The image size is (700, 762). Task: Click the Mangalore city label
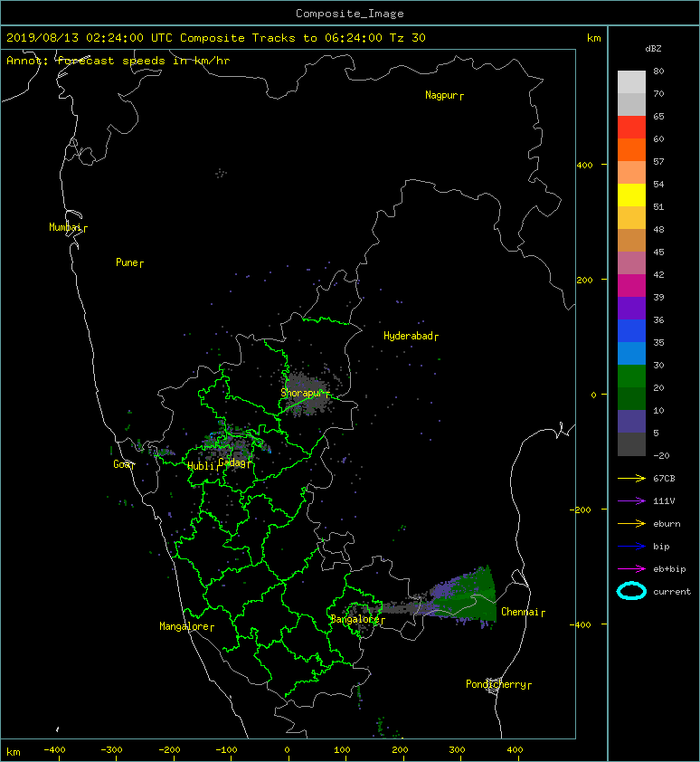186,626
